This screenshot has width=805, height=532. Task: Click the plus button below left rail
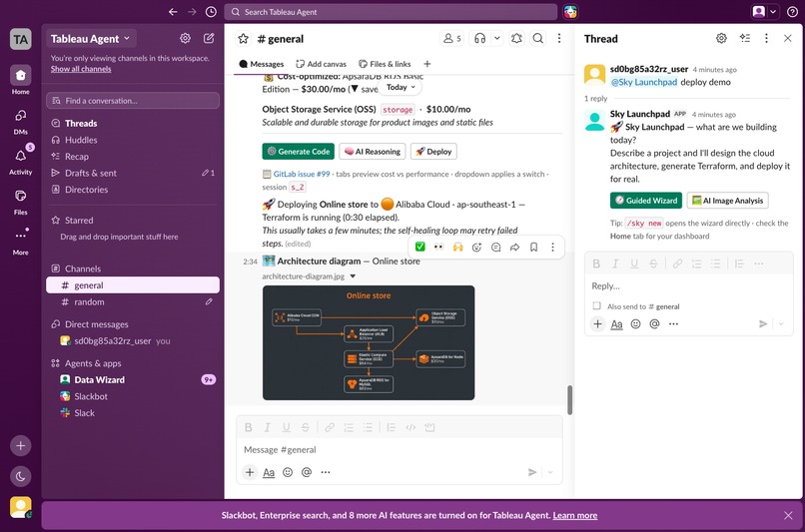[x=21, y=445]
